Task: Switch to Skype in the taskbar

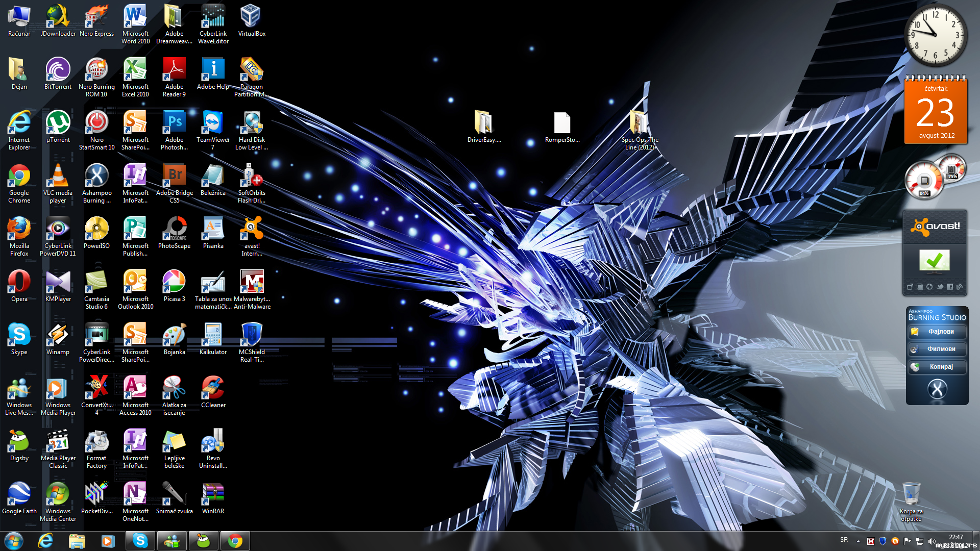Action: click(140, 541)
